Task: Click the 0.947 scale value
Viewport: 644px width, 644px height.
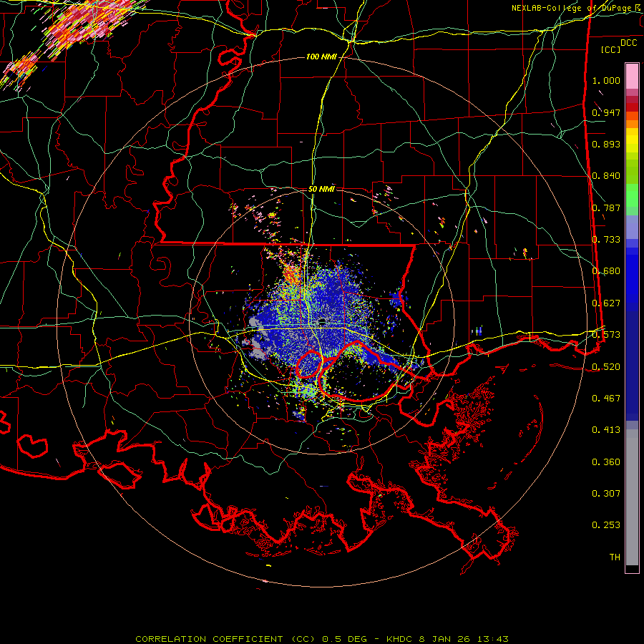Action: 606,112
